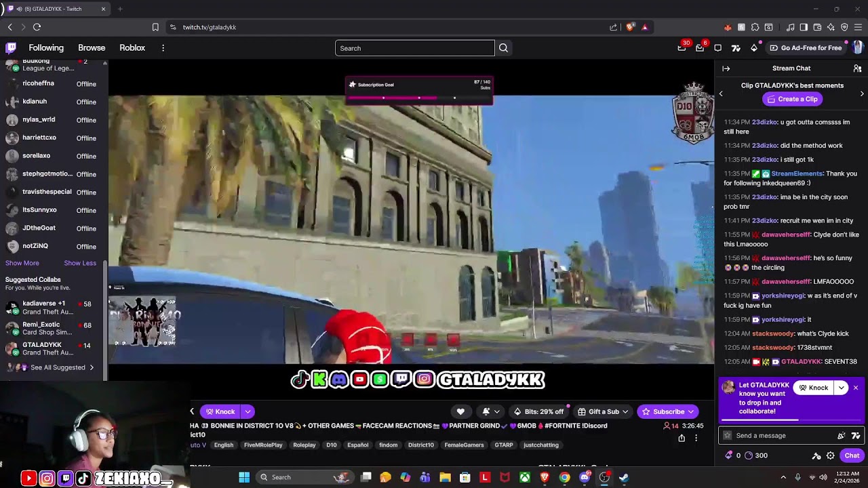Screen dimensions: 868x488
Task: Expand Knock dropdown below the video
Action: [x=248, y=411]
